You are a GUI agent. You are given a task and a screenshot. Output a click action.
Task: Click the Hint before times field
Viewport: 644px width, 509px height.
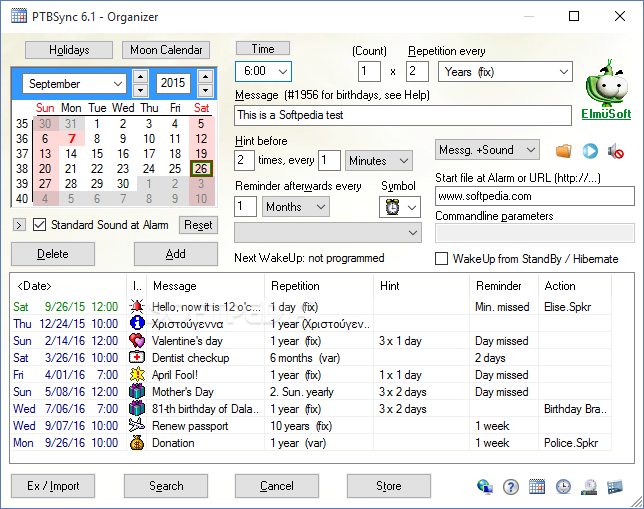[244, 160]
